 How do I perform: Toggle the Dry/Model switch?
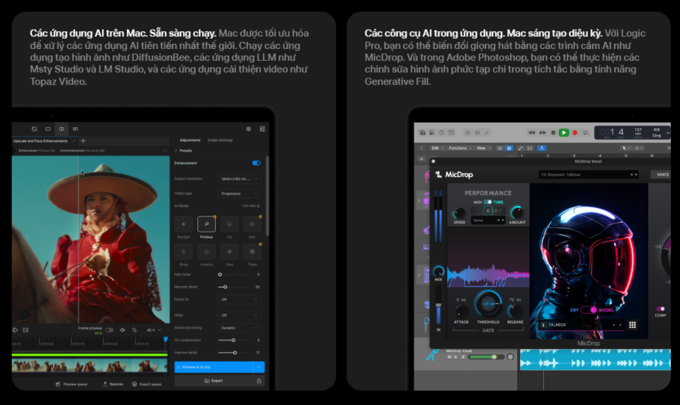(588, 311)
